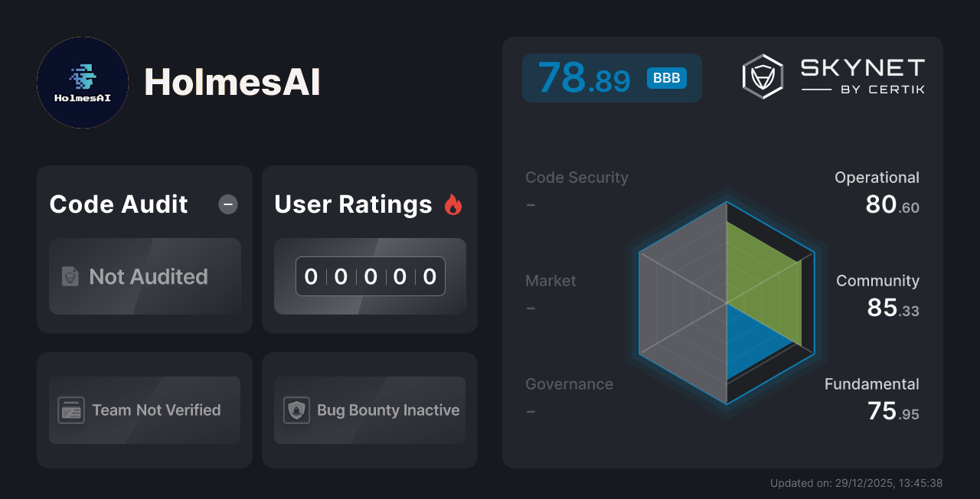Image resolution: width=980 pixels, height=499 pixels.
Task: Click the HolmesAI project logo
Action: (82, 82)
